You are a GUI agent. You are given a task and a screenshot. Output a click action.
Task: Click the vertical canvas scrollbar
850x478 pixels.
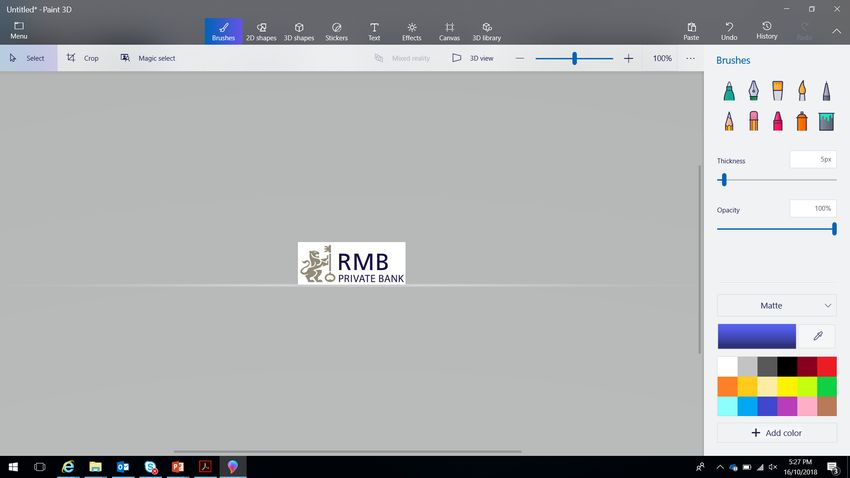(699, 260)
